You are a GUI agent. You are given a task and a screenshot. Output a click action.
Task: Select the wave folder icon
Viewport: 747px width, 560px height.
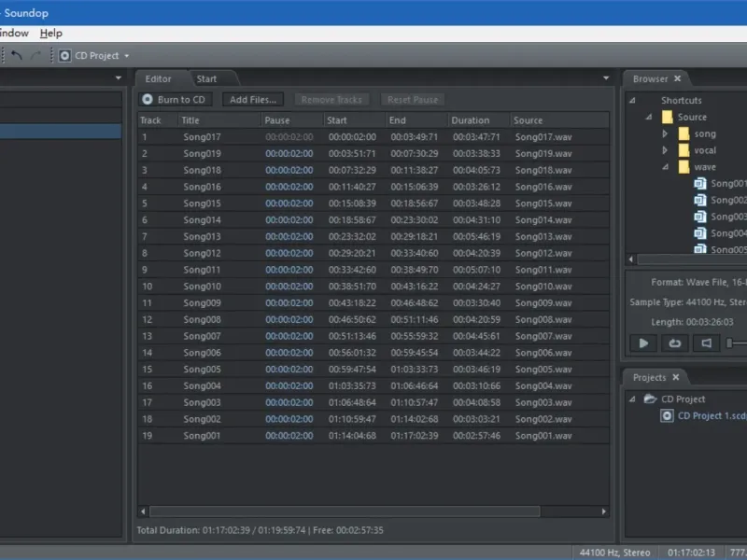coord(684,167)
